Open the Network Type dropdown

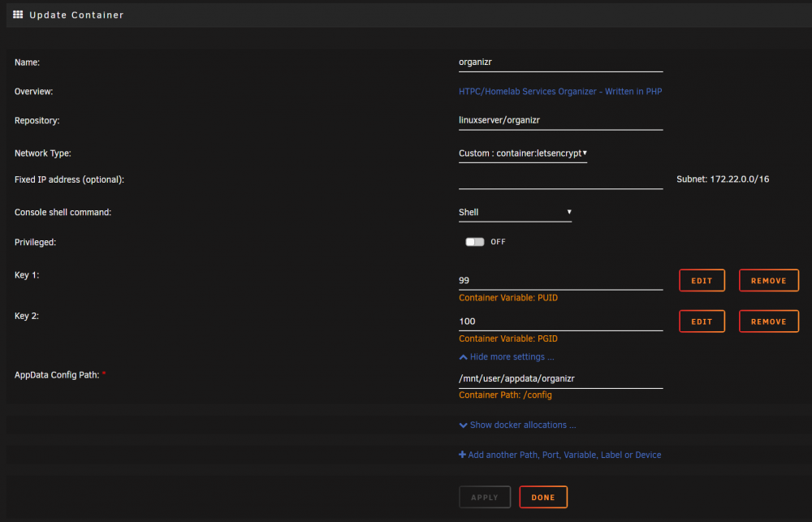point(522,153)
